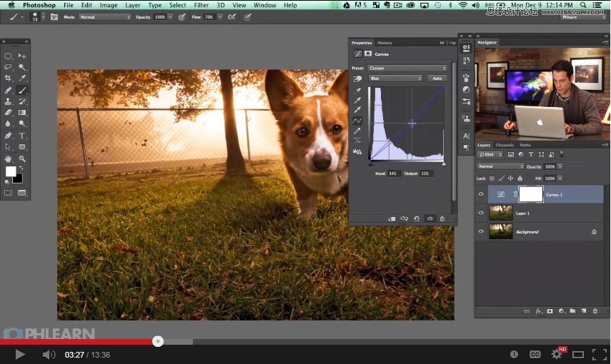Screen dimensions: 611x364
Task: Click the Auto button in Curves
Action: point(437,79)
